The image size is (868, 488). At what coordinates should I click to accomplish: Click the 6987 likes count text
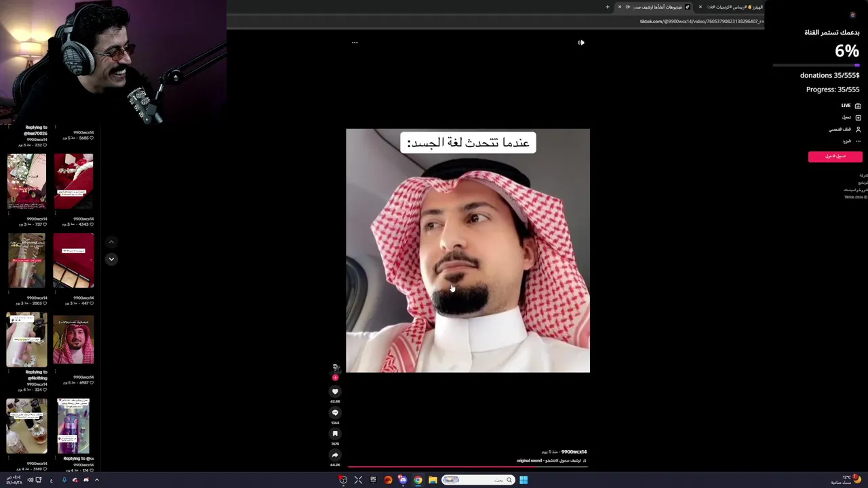(x=85, y=383)
